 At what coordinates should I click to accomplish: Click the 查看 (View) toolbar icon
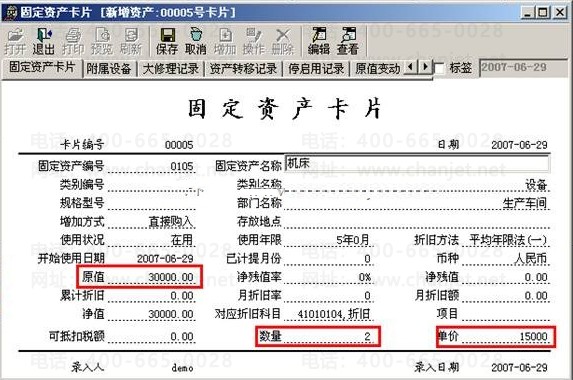click(x=348, y=41)
